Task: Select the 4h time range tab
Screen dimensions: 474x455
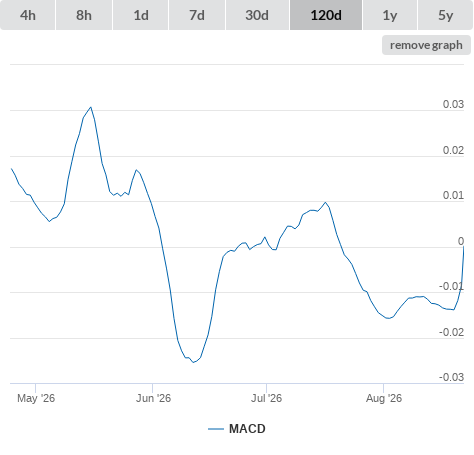Action: (x=28, y=15)
